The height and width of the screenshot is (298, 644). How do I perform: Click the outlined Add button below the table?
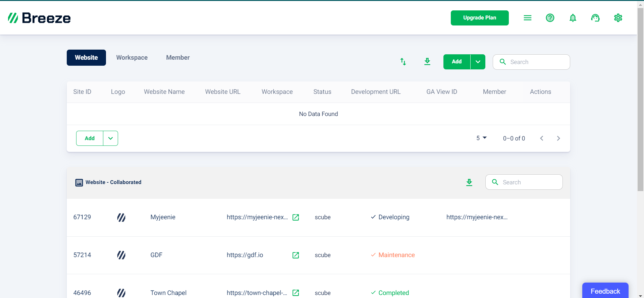90,138
